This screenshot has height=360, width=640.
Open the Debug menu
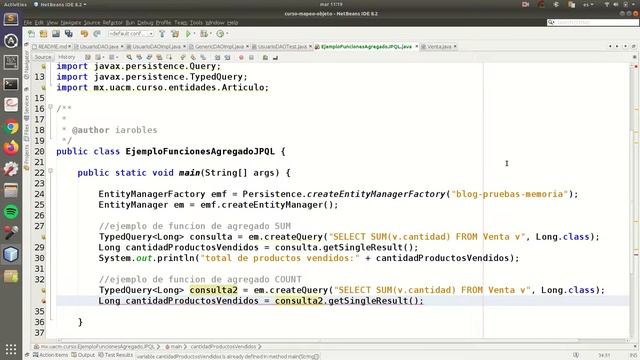coord(145,23)
